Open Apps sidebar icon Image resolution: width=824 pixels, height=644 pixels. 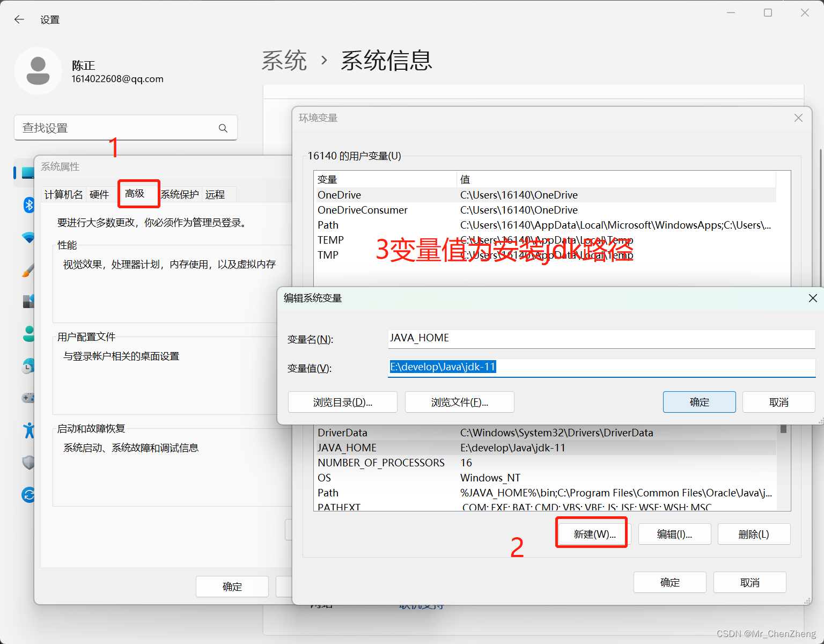pos(28,301)
